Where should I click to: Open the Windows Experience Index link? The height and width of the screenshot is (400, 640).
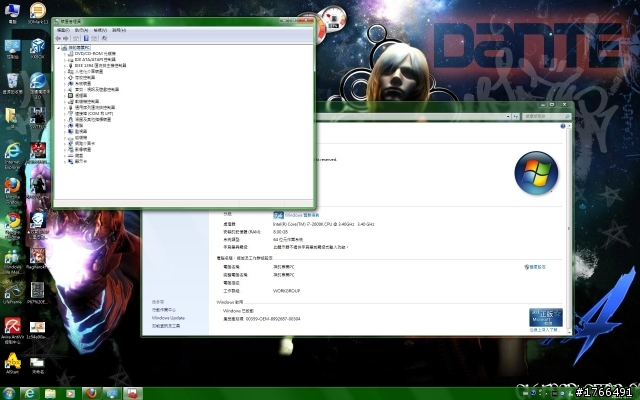(302, 215)
